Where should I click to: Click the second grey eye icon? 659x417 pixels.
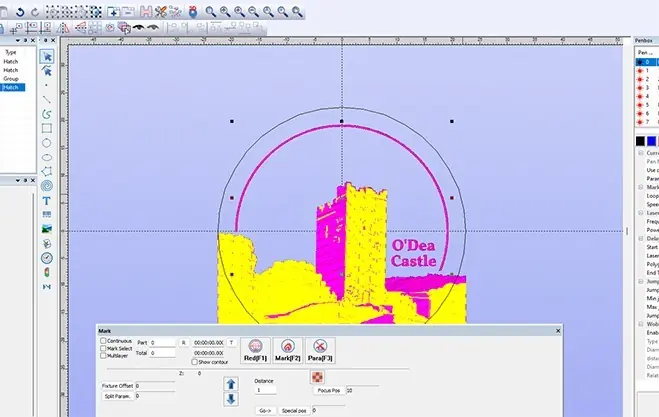(153, 28)
